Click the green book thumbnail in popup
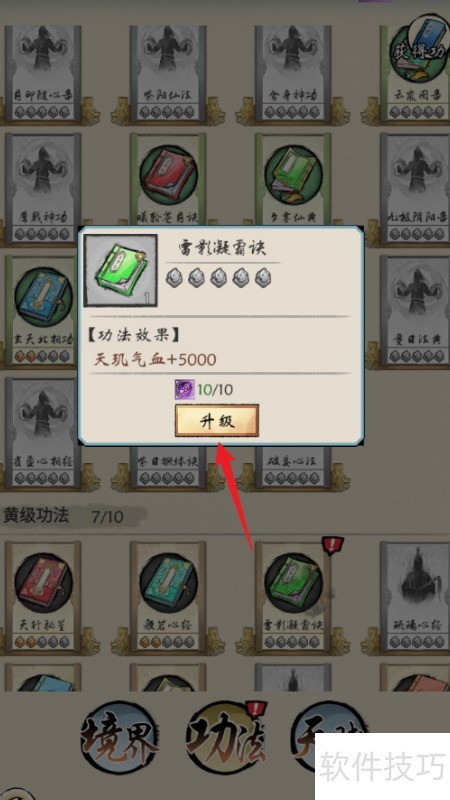Viewport: 450px width, 800px height. point(120,270)
